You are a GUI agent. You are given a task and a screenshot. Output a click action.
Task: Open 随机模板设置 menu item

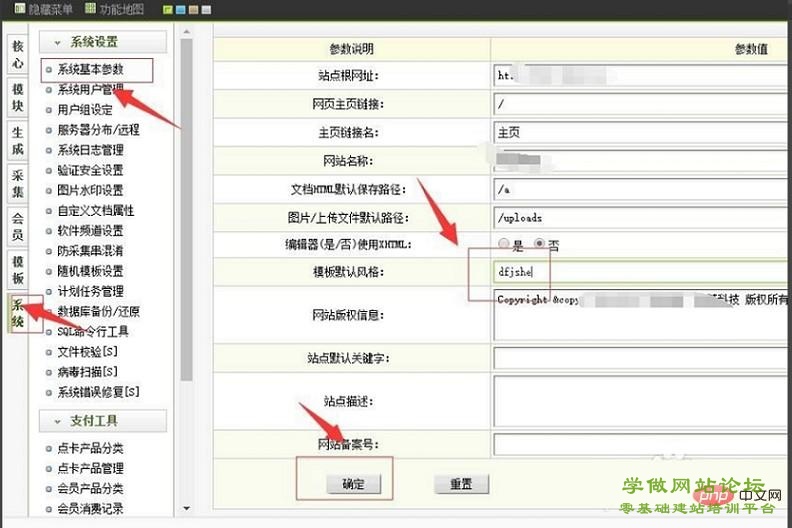[x=90, y=271]
